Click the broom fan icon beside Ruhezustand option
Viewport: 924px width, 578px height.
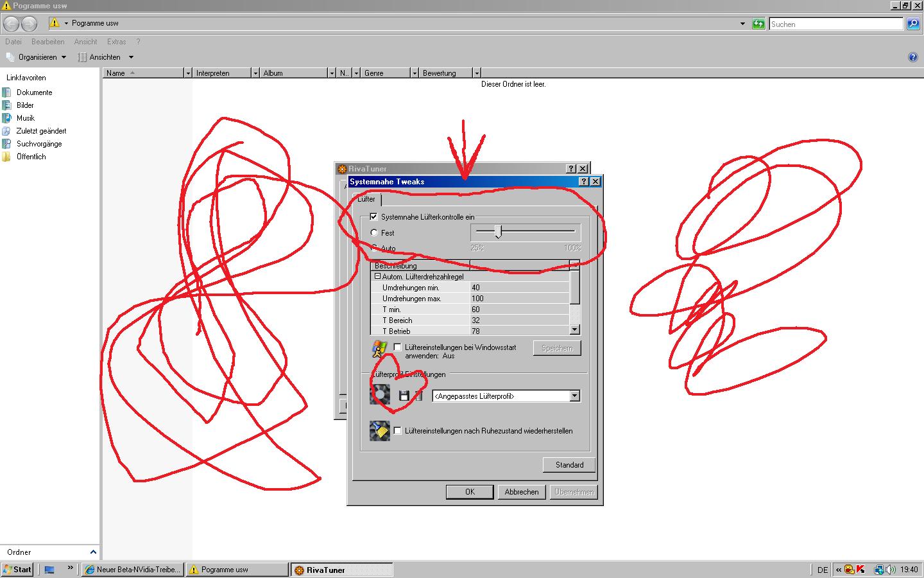[x=380, y=430]
